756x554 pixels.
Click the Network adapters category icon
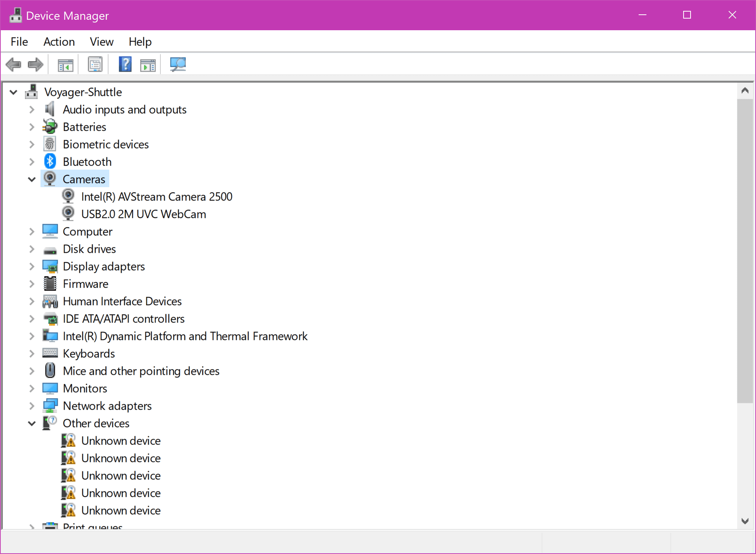tap(50, 406)
